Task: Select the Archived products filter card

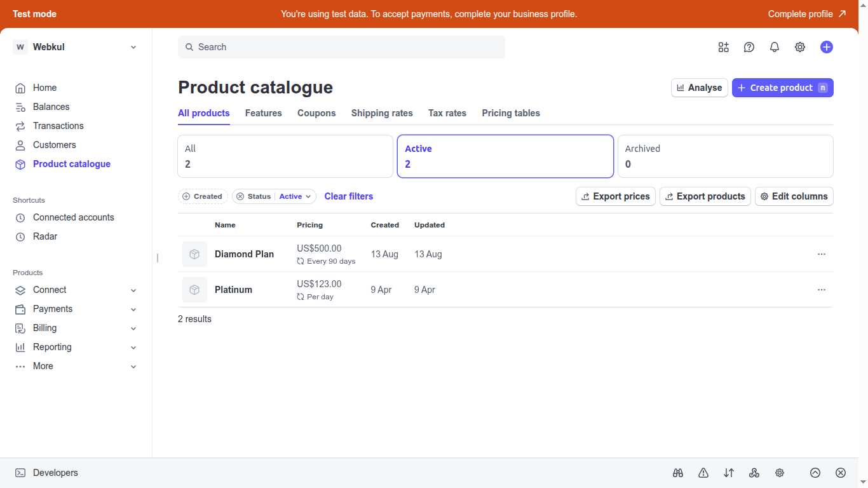Action: [724, 156]
